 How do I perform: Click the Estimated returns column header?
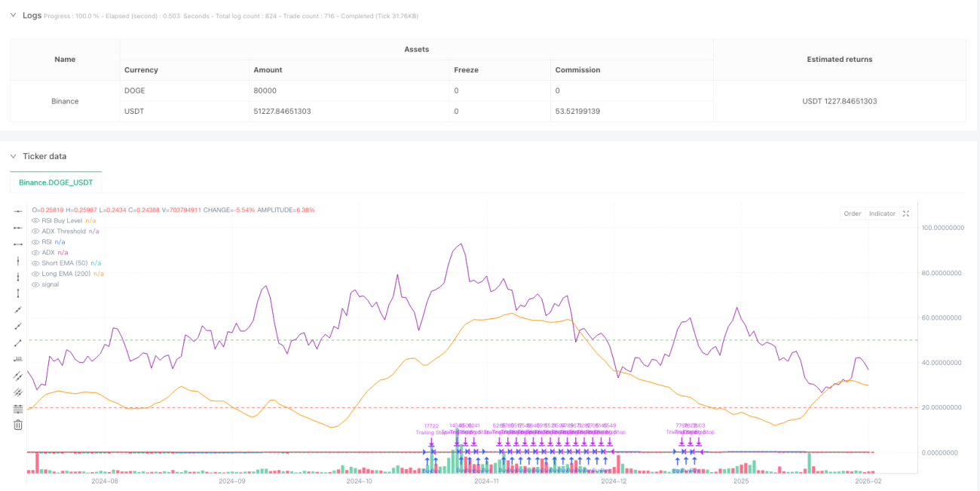(839, 60)
